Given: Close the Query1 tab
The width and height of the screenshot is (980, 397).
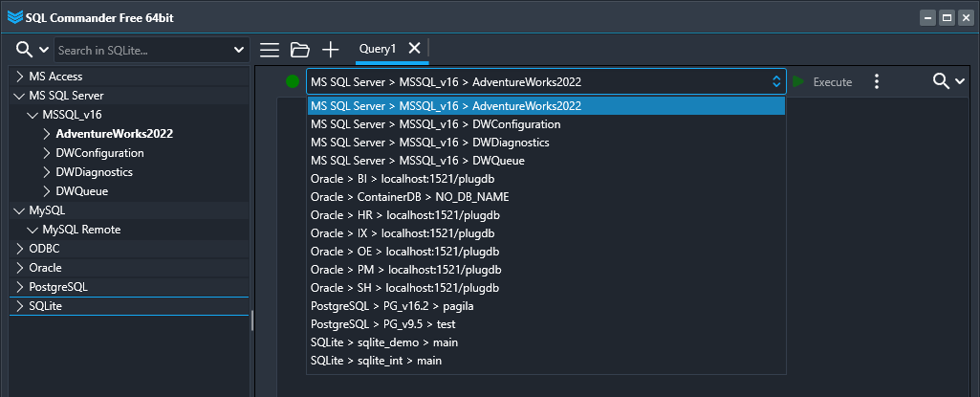Looking at the screenshot, I should (414, 48).
